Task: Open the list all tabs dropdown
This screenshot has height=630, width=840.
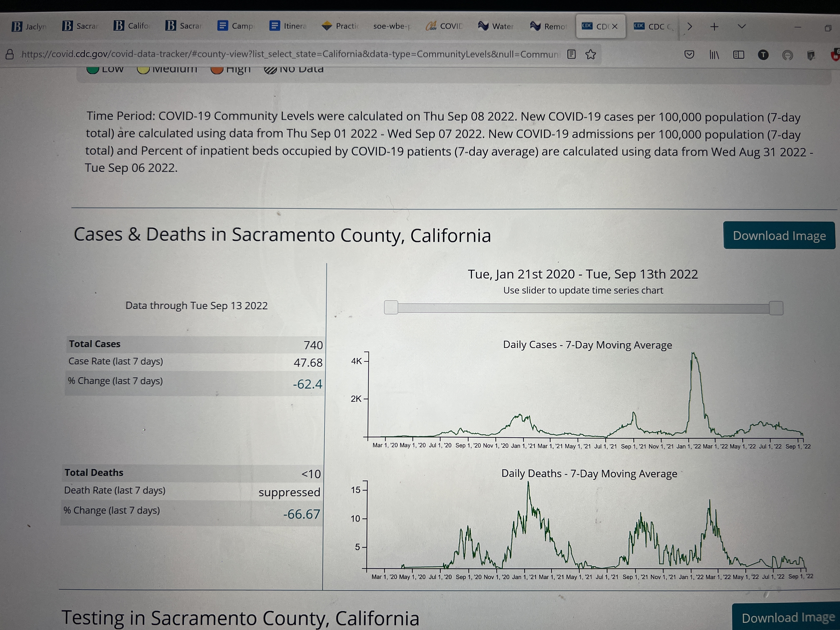Action: click(x=742, y=27)
